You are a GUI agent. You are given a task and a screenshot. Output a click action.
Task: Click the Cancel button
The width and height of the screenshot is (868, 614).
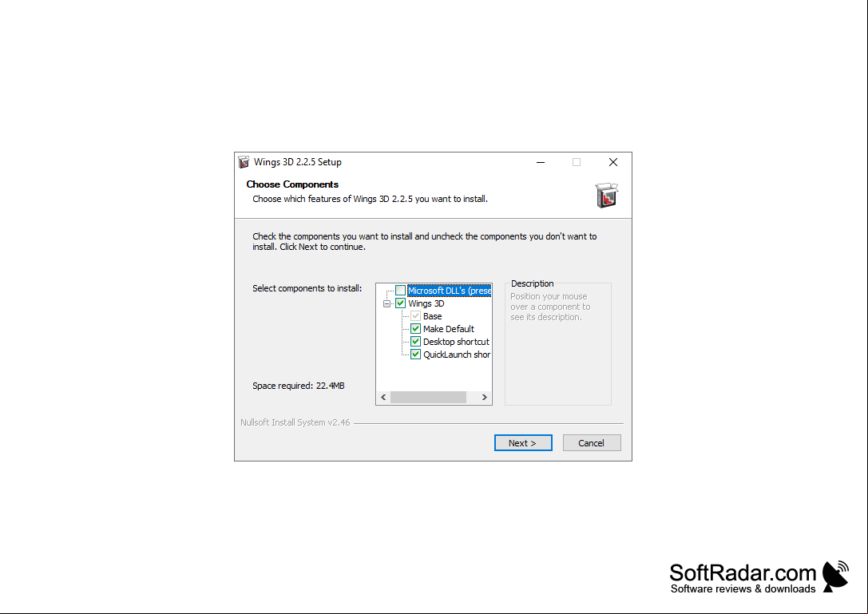pyautogui.click(x=592, y=443)
